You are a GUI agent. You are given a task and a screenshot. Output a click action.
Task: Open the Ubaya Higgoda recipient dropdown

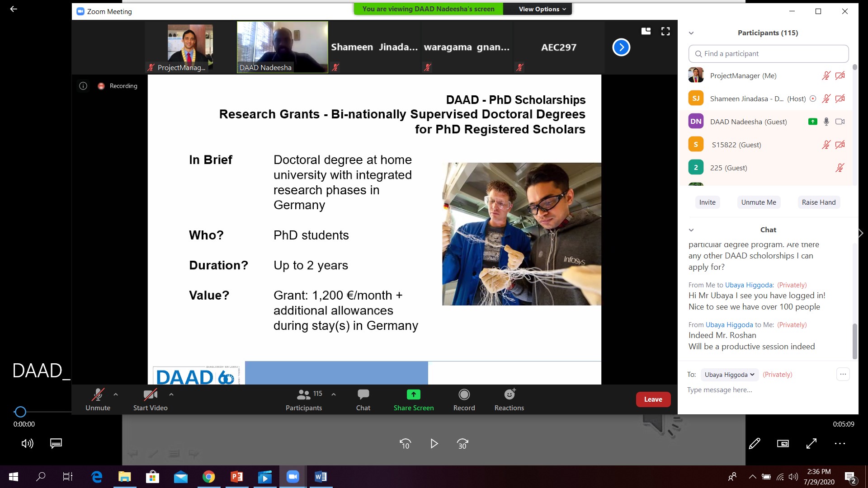coord(729,375)
